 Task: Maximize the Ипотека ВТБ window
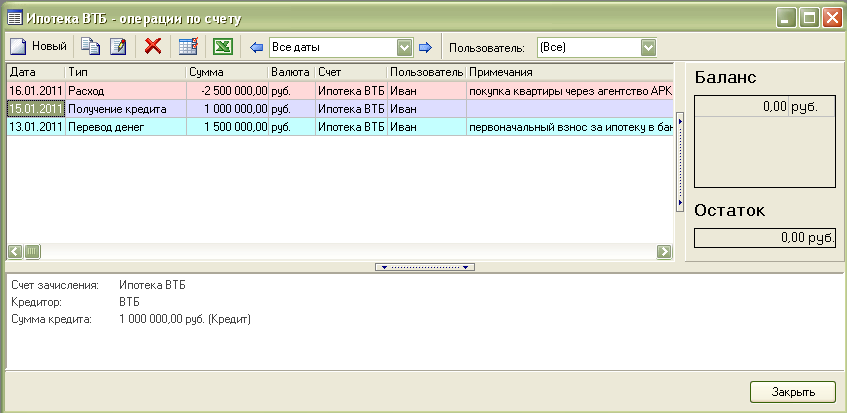click(809, 19)
